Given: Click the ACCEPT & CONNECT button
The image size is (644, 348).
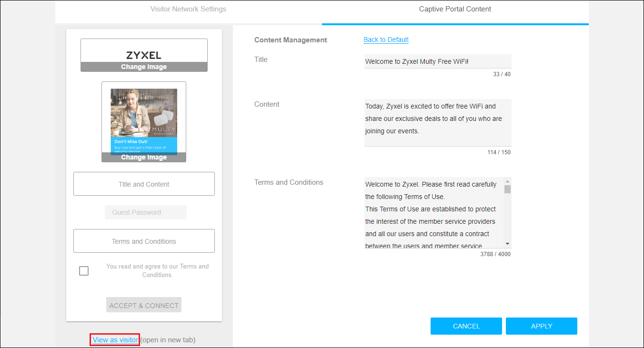Looking at the screenshot, I should pos(144,305).
